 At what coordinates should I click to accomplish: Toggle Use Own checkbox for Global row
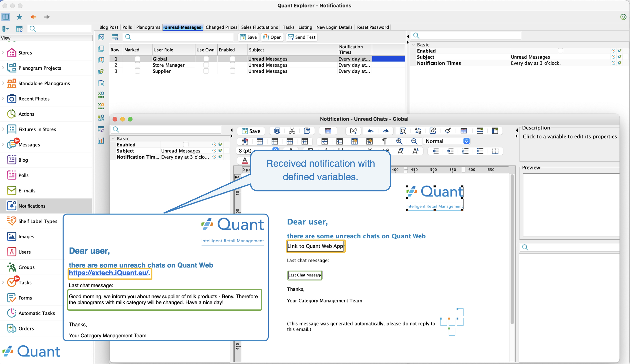pos(206,59)
